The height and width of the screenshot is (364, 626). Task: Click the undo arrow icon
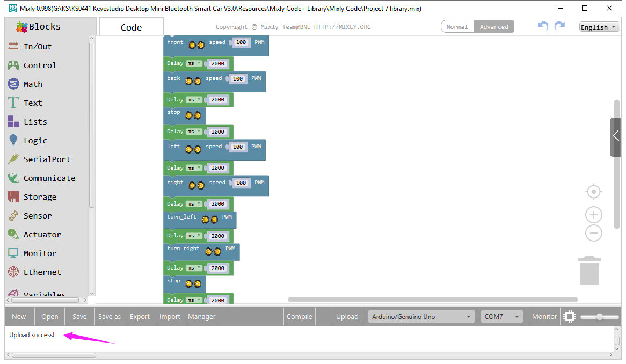[x=543, y=26]
